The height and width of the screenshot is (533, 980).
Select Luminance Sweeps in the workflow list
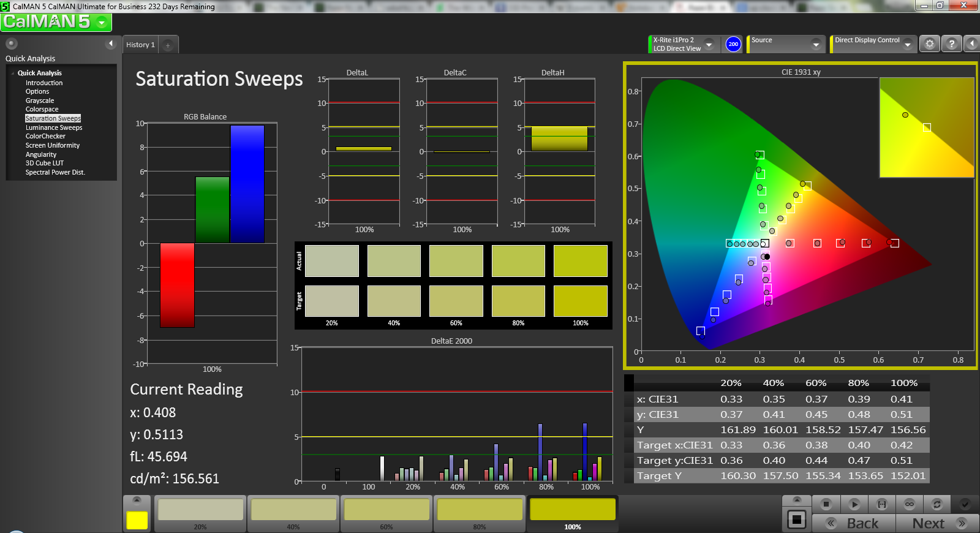54,127
